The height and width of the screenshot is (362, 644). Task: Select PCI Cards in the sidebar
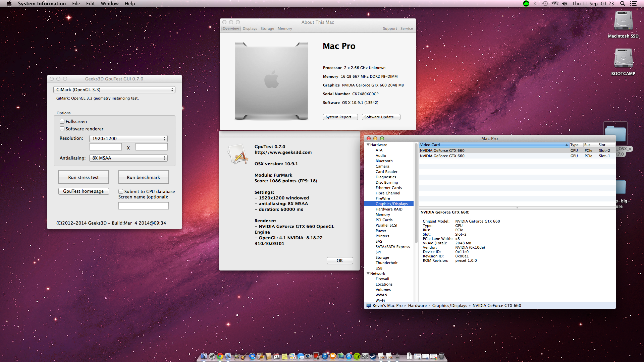384,220
